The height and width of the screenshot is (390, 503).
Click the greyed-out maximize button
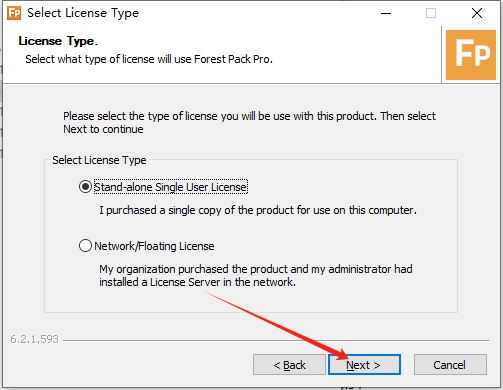click(x=431, y=13)
